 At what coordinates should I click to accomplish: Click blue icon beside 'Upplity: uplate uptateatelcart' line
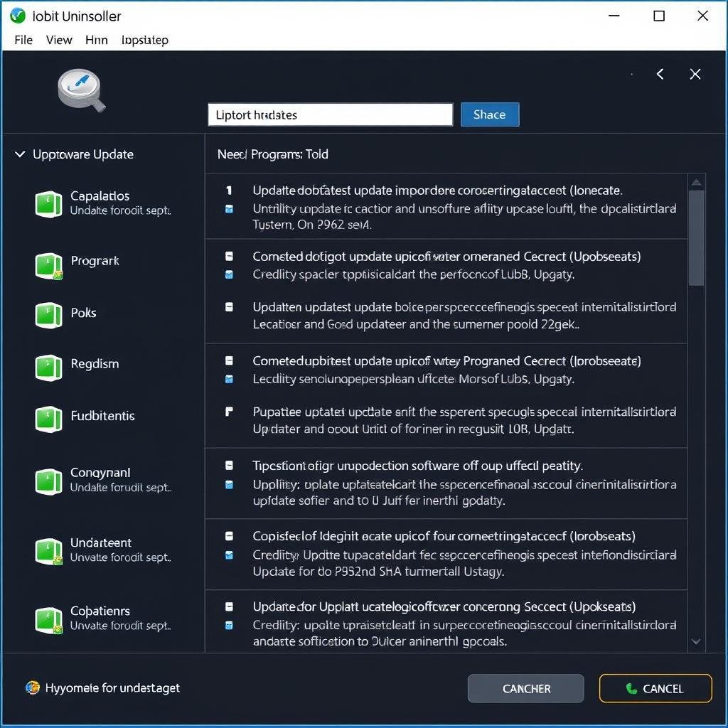(229, 485)
